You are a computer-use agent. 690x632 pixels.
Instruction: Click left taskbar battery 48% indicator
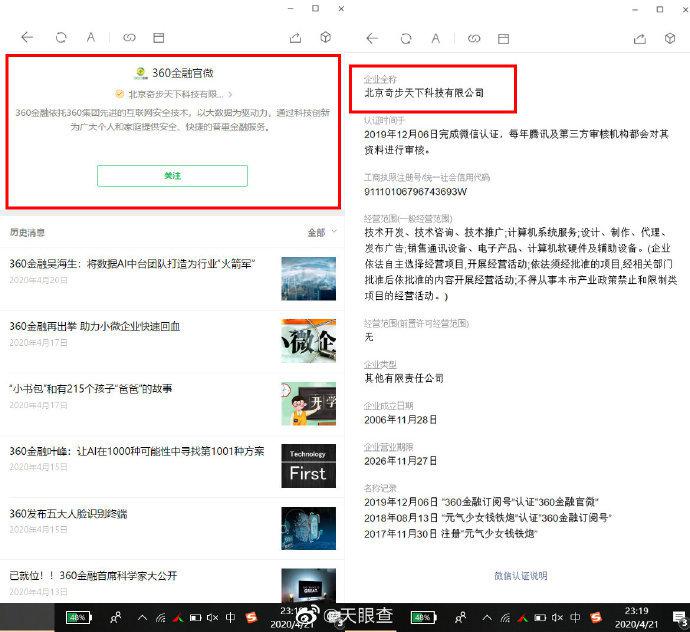coord(78,618)
